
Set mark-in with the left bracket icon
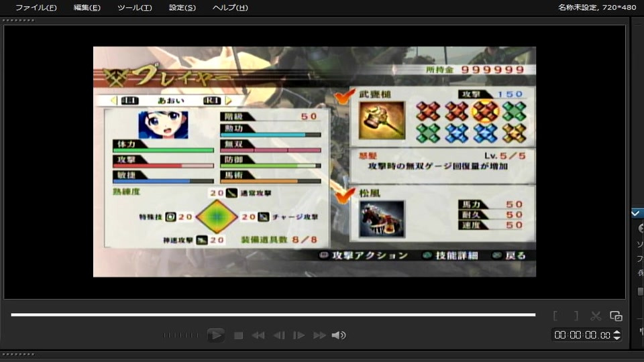coord(555,316)
